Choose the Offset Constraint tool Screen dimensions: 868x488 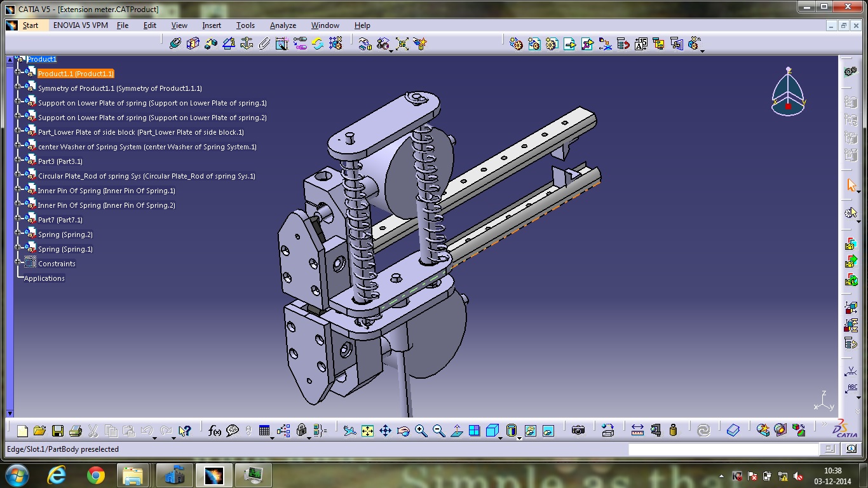tap(211, 43)
